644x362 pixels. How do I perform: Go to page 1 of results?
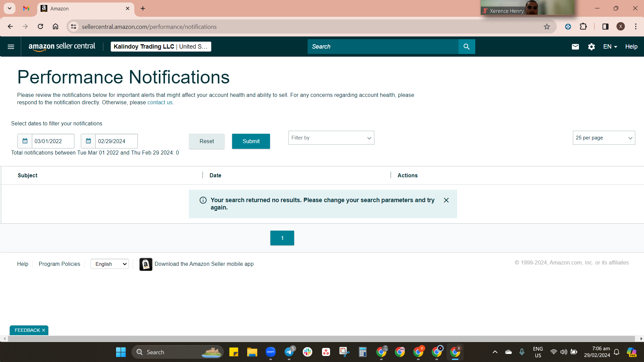point(282,238)
